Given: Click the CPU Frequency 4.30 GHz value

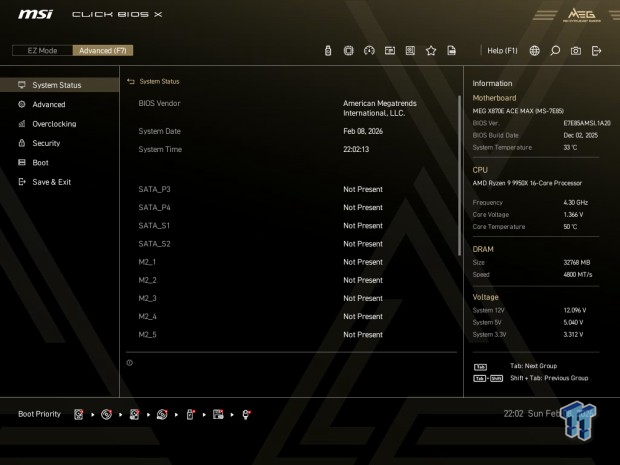Looking at the screenshot, I should pos(575,202).
